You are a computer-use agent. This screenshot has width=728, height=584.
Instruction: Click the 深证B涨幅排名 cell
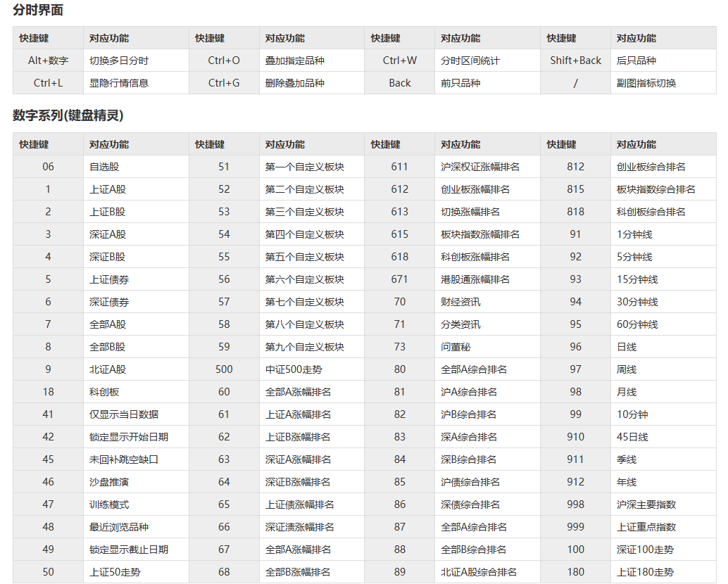311,482
